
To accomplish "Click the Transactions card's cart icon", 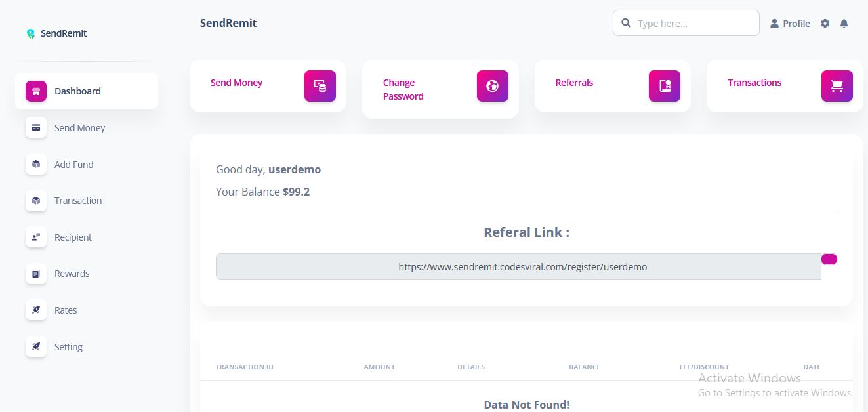I will click(837, 86).
